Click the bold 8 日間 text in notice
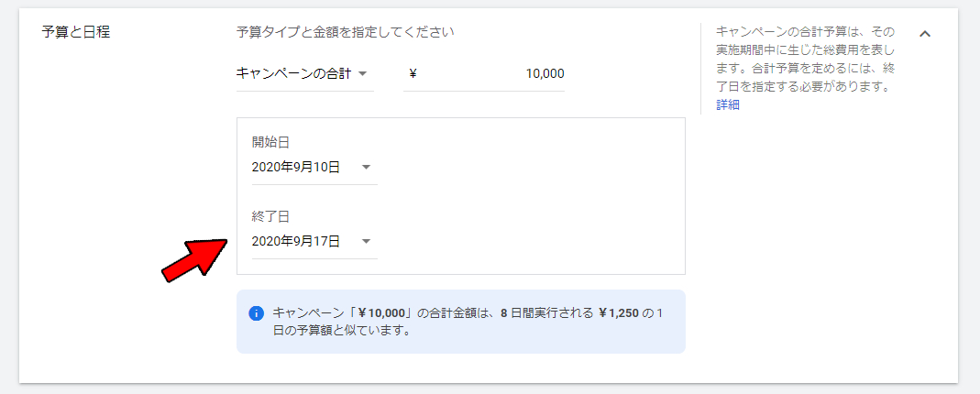980x394 pixels. click(x=521, y=313)
